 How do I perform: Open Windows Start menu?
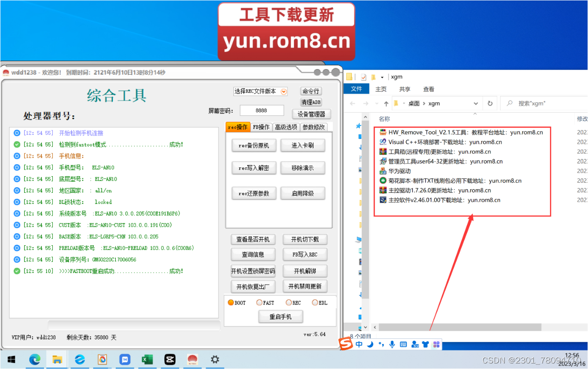click(x=12, y=359)
